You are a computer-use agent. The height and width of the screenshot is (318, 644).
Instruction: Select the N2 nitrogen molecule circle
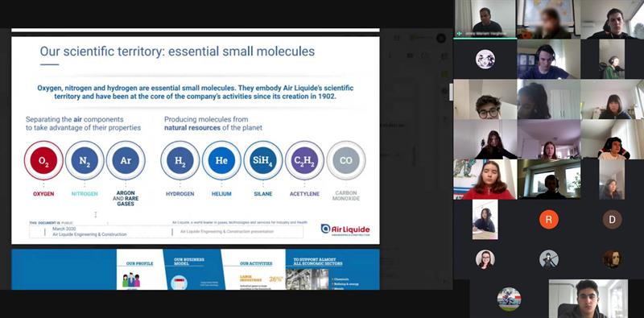(x=85, y=160)
